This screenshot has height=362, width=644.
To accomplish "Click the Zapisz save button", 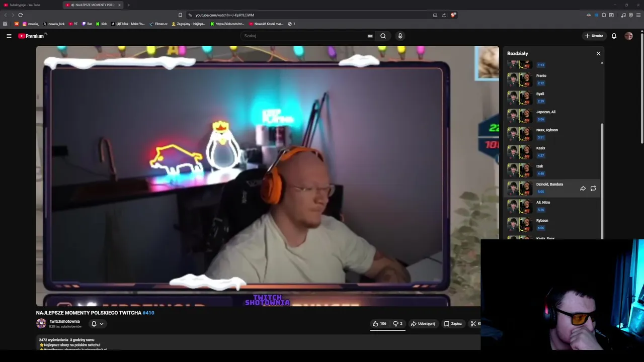I will click(453, 324).
